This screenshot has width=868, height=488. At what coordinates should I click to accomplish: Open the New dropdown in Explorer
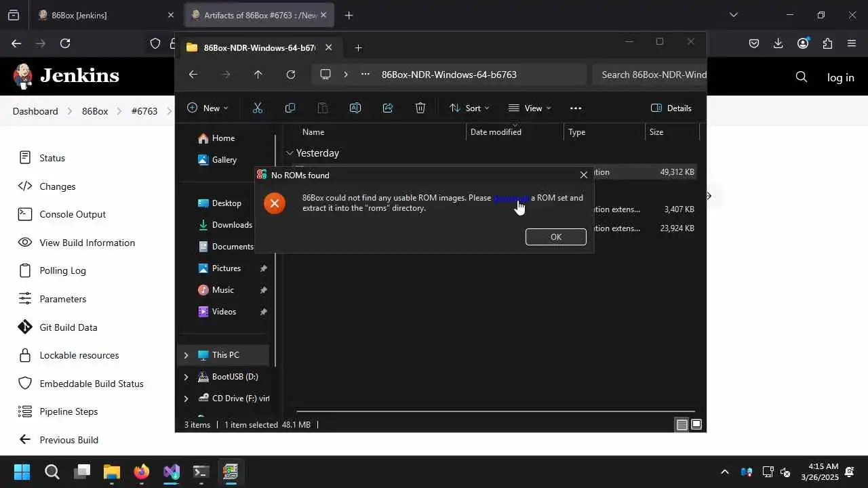tap(208, 108)
